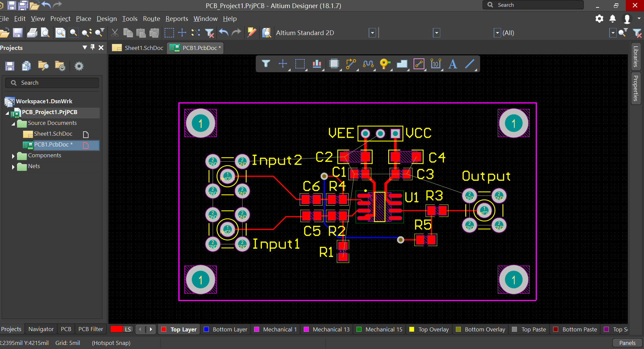Click the Print Preview icon
This screenshot has width=644, height=349.
click(x=45, y=33)
